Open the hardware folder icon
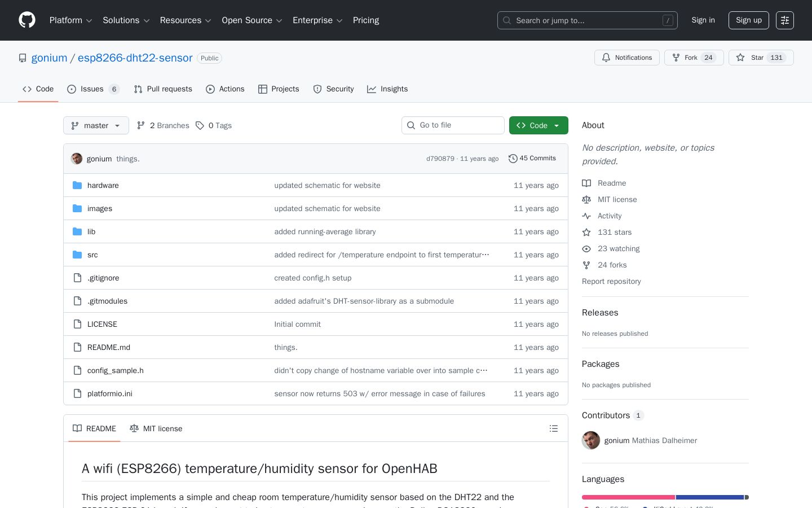This screenshot has height=508, width=812. 77,185
